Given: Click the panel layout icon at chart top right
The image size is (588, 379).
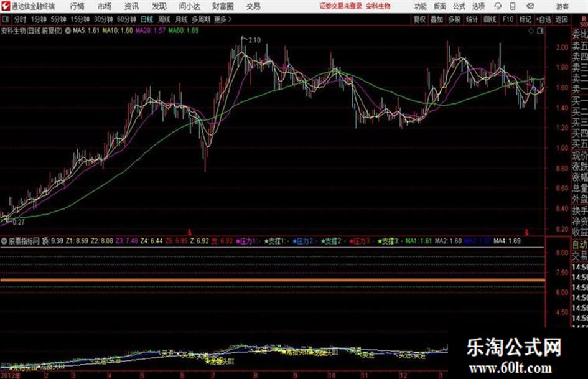Looking at the screenshot, I should (540, 31).
